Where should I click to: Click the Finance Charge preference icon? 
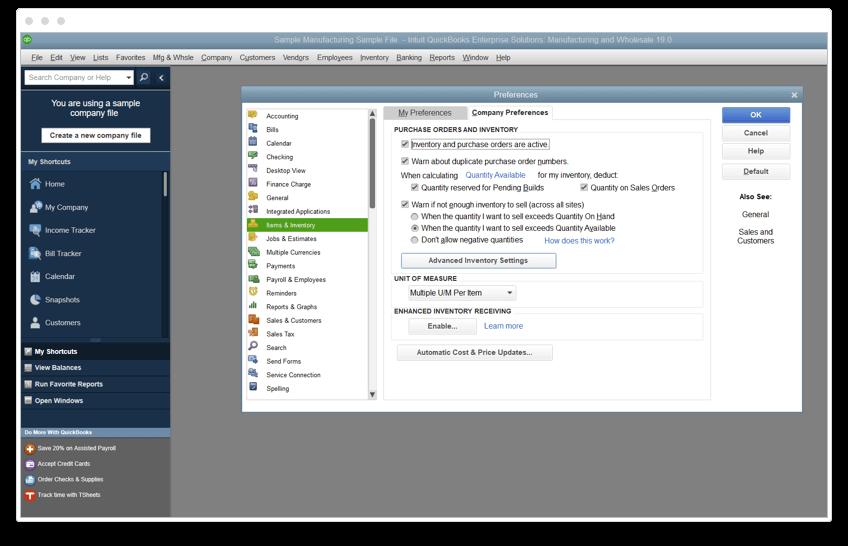(253, 183)
